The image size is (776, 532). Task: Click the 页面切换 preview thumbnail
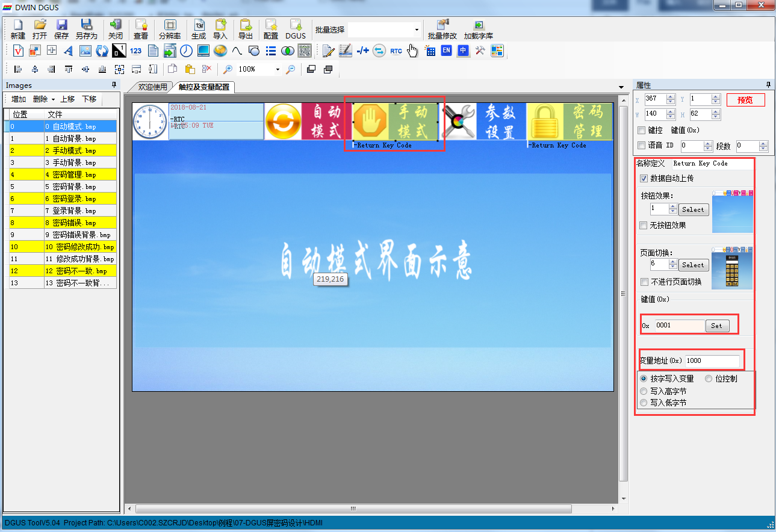pos(732,267)
